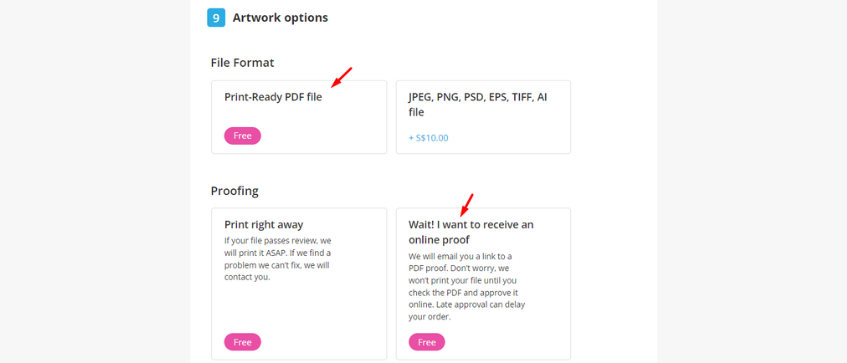
Task: Pick the Print right away proofing card
Action: (x=299, y=284)
